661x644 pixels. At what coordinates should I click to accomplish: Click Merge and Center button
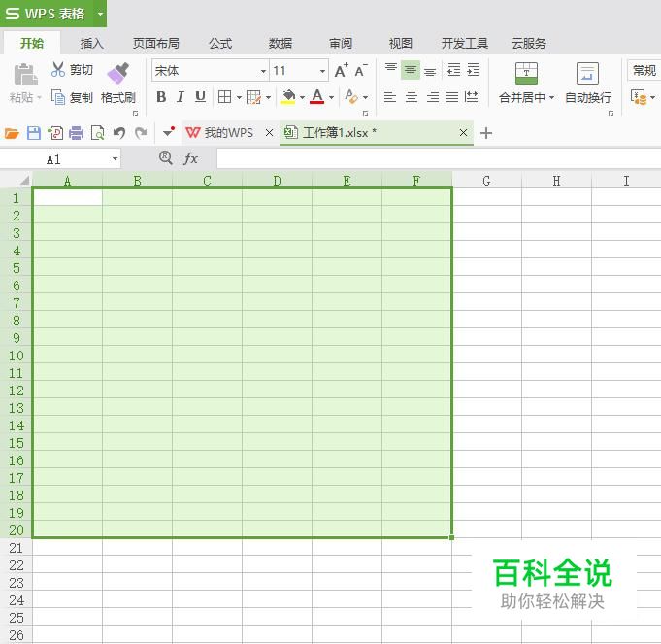(526, 84)
